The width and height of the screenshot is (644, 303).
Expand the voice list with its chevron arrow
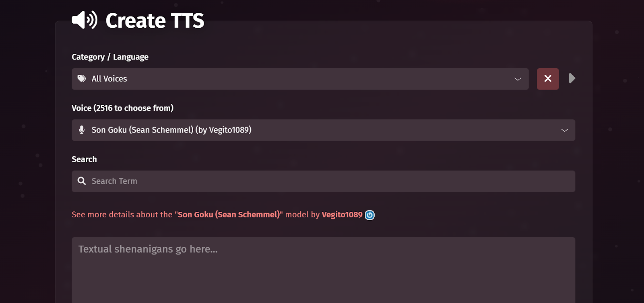[564, 130]
